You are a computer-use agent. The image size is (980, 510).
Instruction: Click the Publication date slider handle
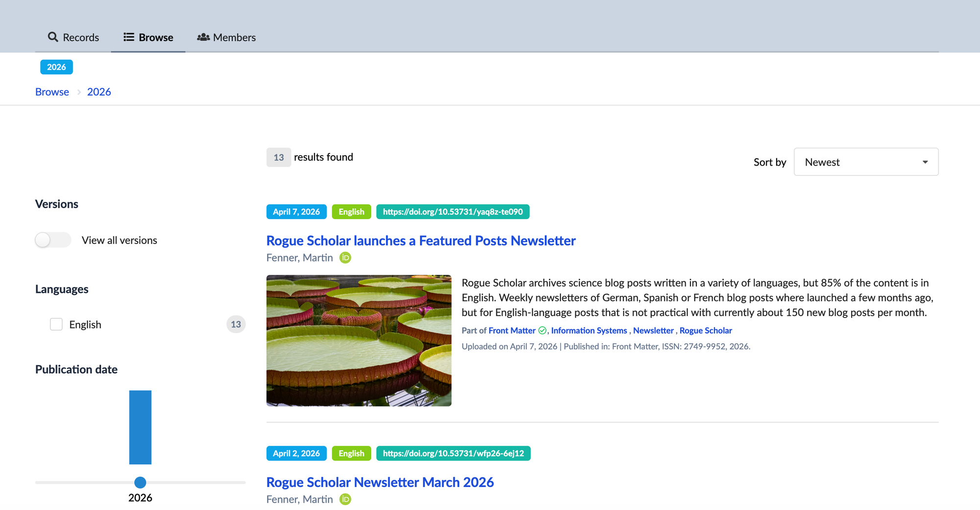tap(140, 483)
